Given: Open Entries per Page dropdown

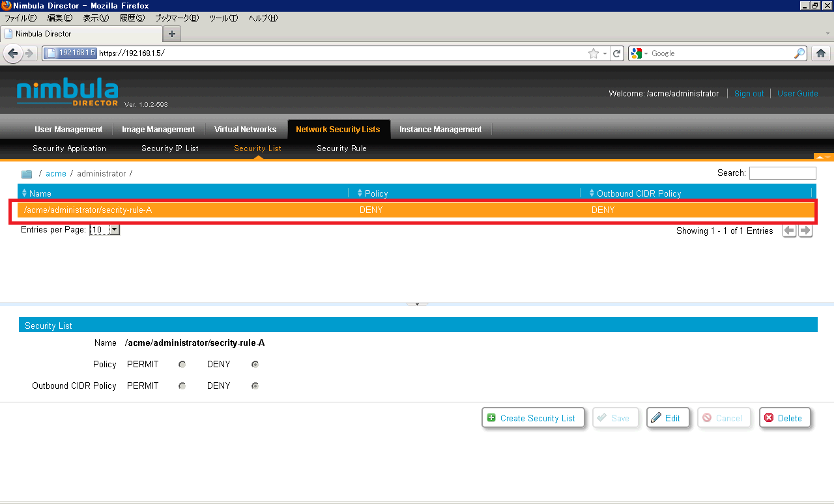Looking at the screenshot, I should point(105,230).
